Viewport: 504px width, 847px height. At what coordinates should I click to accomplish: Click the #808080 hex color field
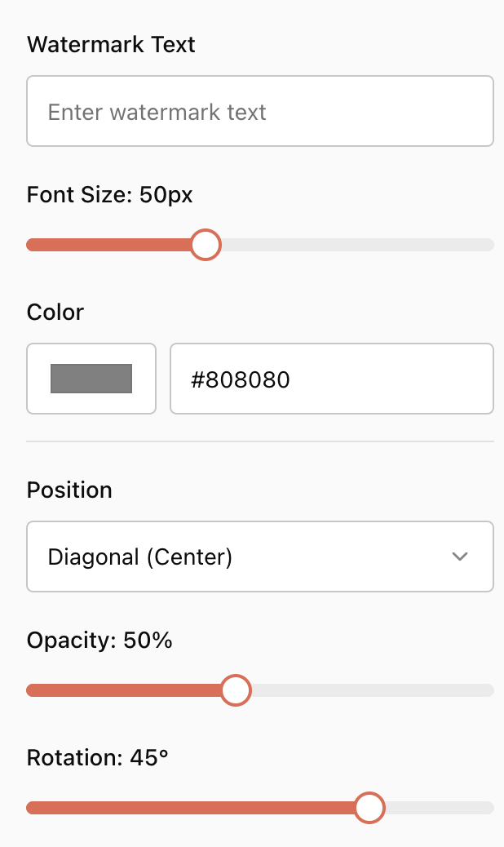click(x=331, y=379)
